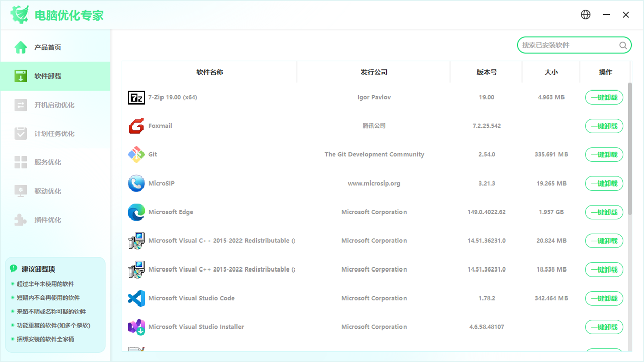Viewport: 644px width, 362px height.
Task: Click size value 335.691 MB
Action: [x=551, y=155]
